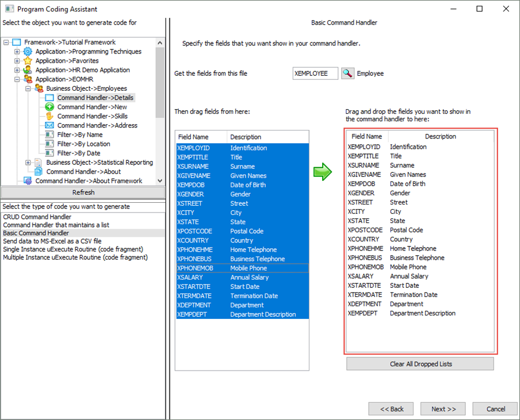Click the Statistical Reporting document icon

click(39, 162)
